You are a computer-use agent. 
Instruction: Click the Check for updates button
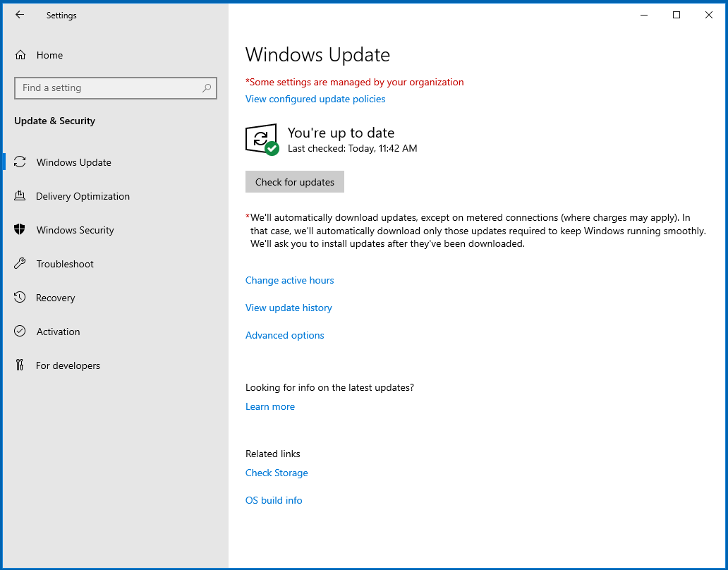point(294,182)
